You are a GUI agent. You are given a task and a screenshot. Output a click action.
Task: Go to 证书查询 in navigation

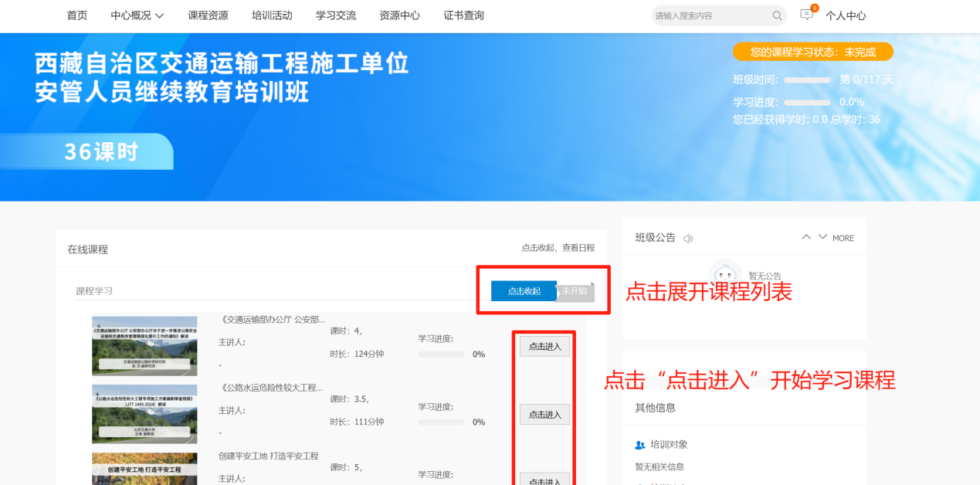coord(463,15)
